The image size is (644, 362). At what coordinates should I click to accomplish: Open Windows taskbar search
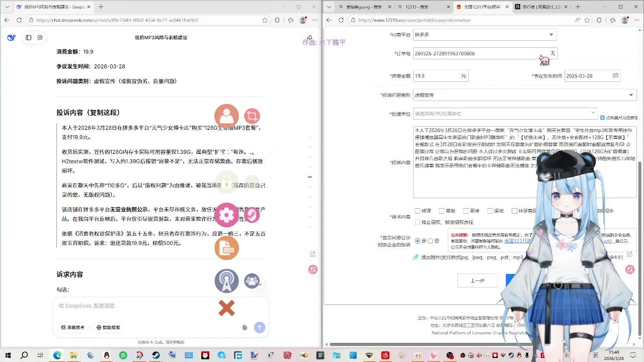click(24, 355)
